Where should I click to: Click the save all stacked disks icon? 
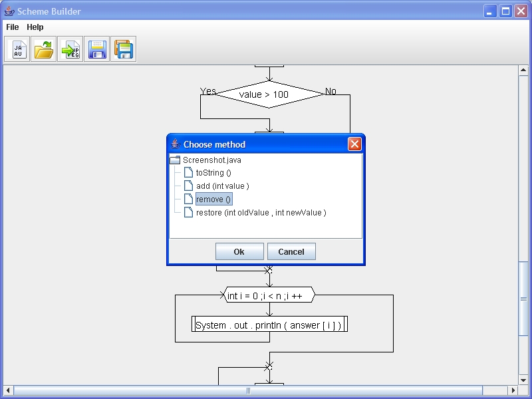[x=124, y=49]
